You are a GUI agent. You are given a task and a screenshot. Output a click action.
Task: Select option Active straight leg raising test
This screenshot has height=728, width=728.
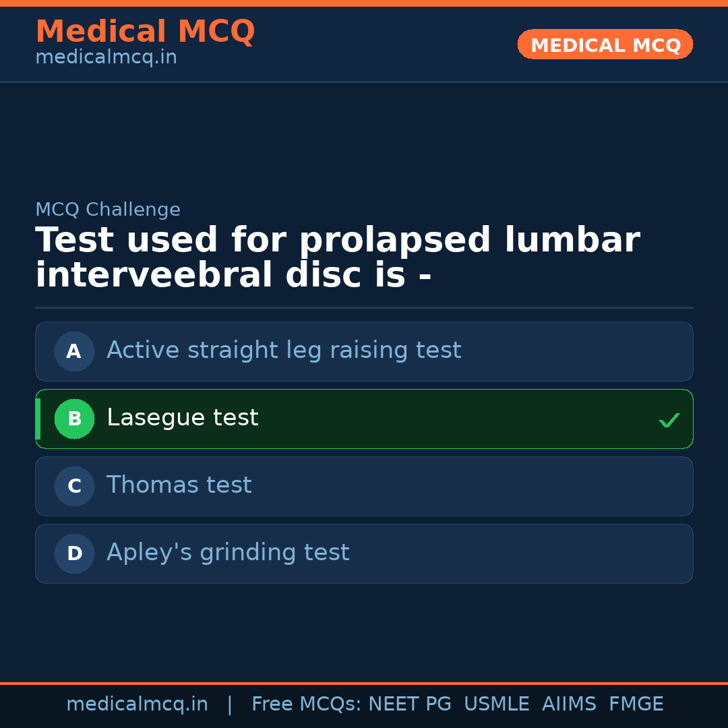click(x=284, y=351)
